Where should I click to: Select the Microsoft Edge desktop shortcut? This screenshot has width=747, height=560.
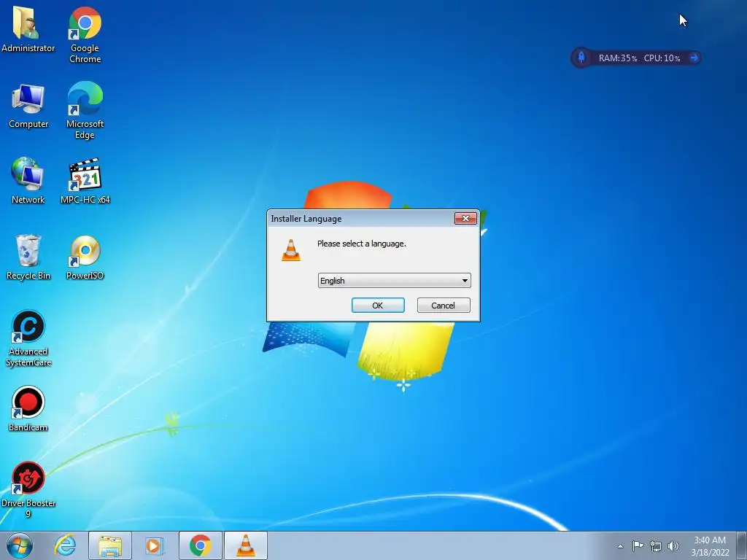[85, 111]
